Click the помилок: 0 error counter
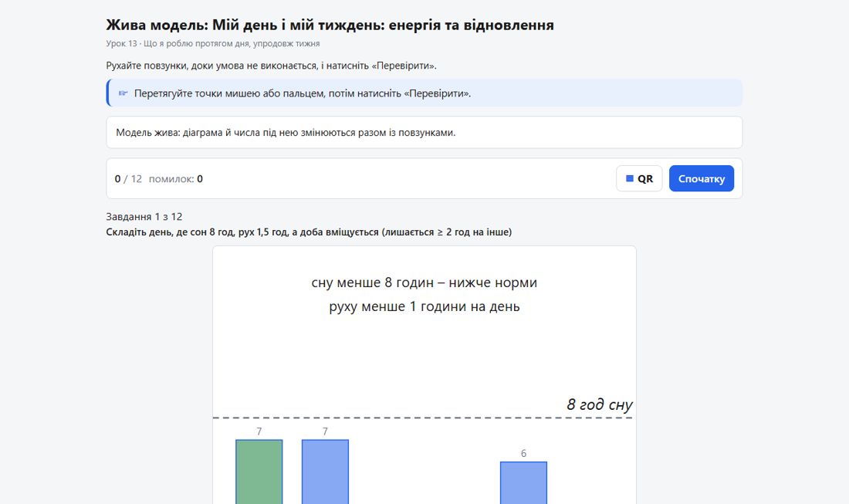Image resolution: width=849 pixels, height=504 pixels. [x=176, y=178]
